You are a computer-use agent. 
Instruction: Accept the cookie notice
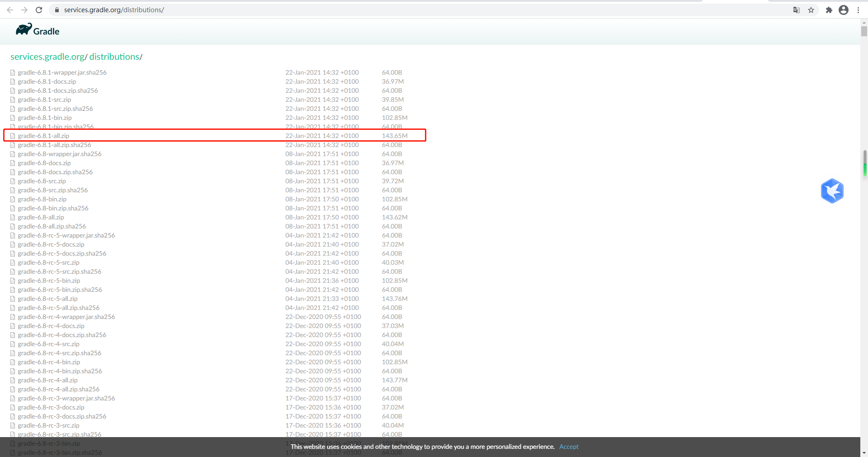click(569, 447)
